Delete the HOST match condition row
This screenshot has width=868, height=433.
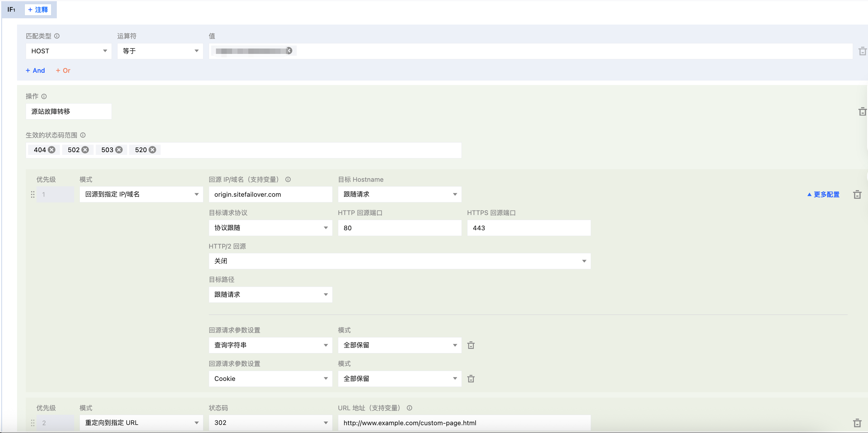pos(862,51)
